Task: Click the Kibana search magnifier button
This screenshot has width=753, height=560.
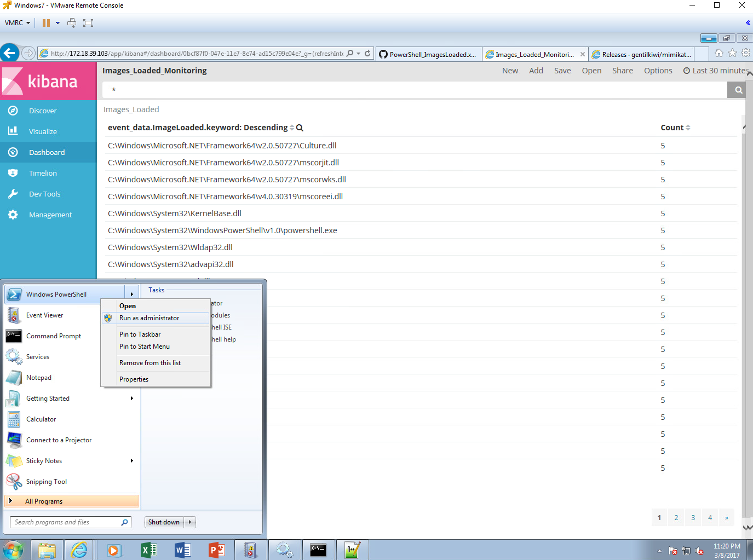Action: pyautogui.click(x=739, y=90)
